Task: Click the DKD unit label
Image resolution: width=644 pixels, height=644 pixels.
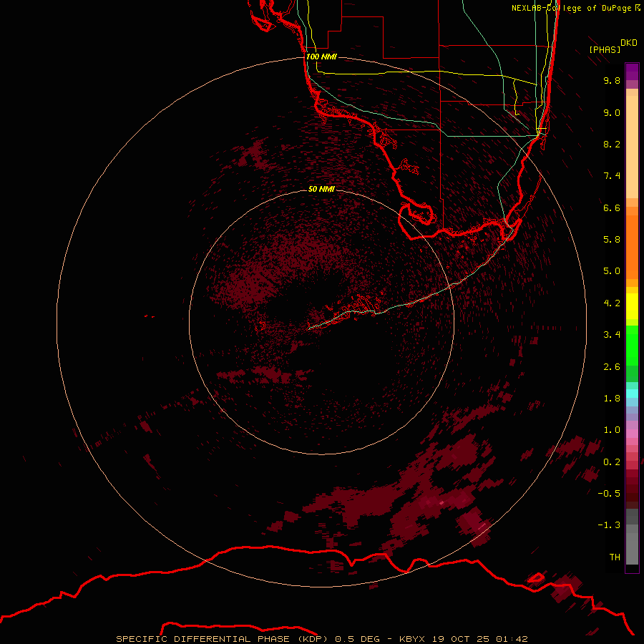Action: tap(629, 43)
